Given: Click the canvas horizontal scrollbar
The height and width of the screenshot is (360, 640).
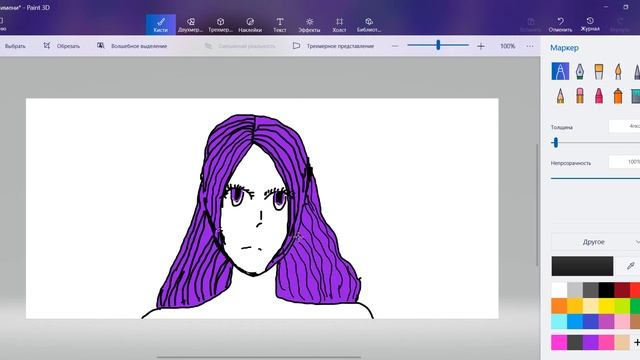Looking at the screenshot, I should (x=259, y=357).
